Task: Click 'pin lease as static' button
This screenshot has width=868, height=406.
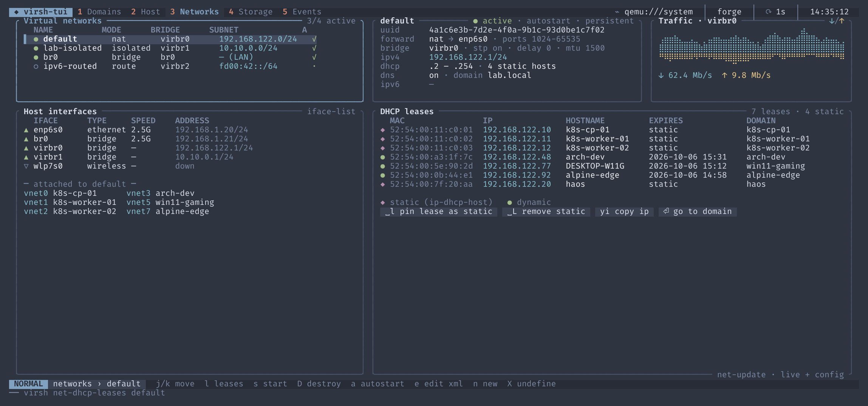Action: (x=438, y=211)
